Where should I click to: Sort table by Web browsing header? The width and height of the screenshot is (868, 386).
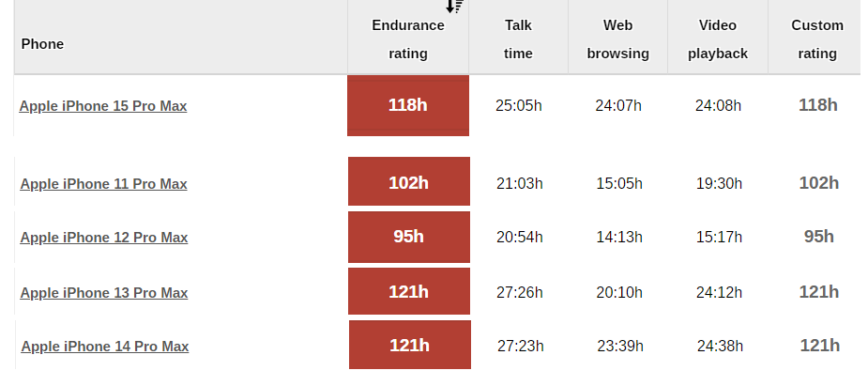coord(617,39)
